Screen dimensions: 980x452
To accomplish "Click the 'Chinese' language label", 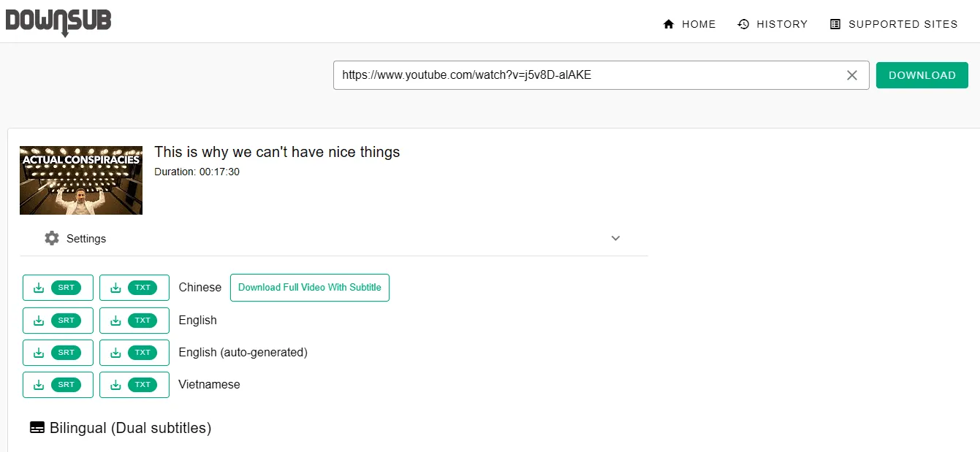I will point(200,288).
